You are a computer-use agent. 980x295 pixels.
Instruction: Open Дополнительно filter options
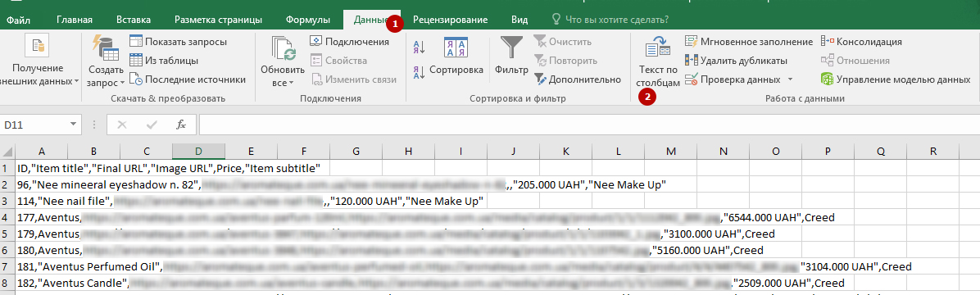tap(578, 79)
